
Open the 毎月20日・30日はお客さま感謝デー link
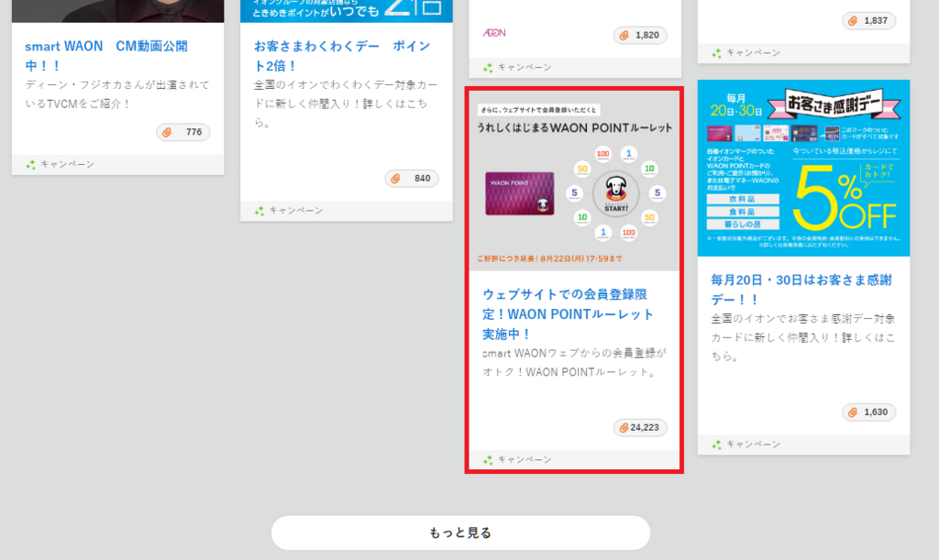point(801,289)
